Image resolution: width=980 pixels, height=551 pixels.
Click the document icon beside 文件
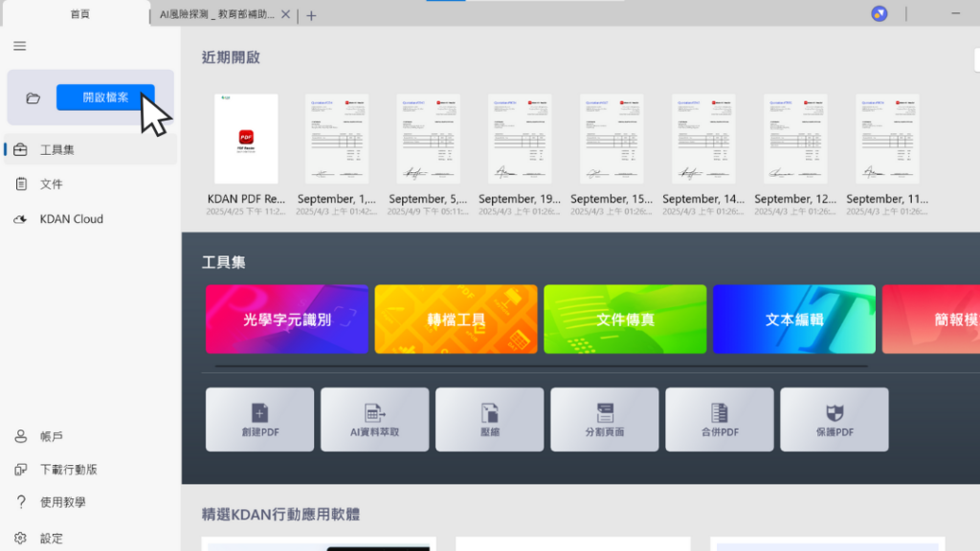[x=21, y=185]
